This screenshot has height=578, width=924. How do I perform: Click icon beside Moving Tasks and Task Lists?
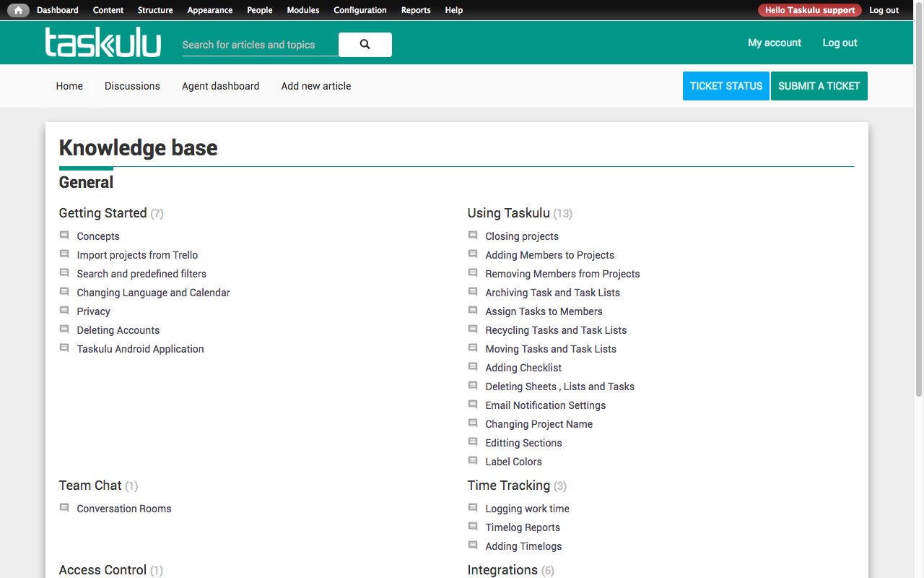[473, 348]
